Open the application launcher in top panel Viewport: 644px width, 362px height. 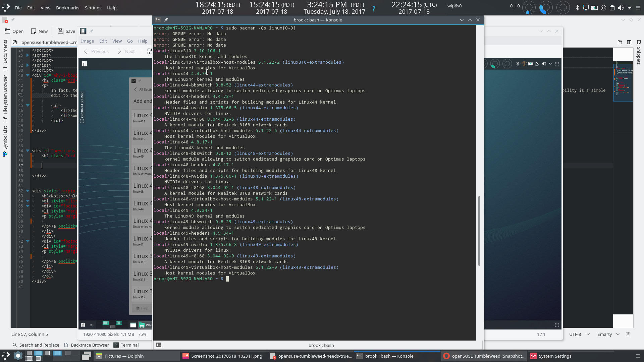(x=6, y=8)
